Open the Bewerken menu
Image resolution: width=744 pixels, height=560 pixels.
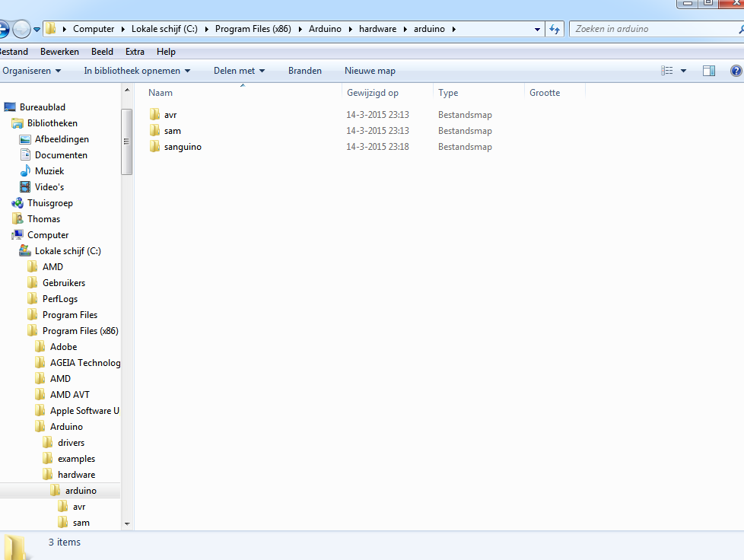click(x=59, y=52)
